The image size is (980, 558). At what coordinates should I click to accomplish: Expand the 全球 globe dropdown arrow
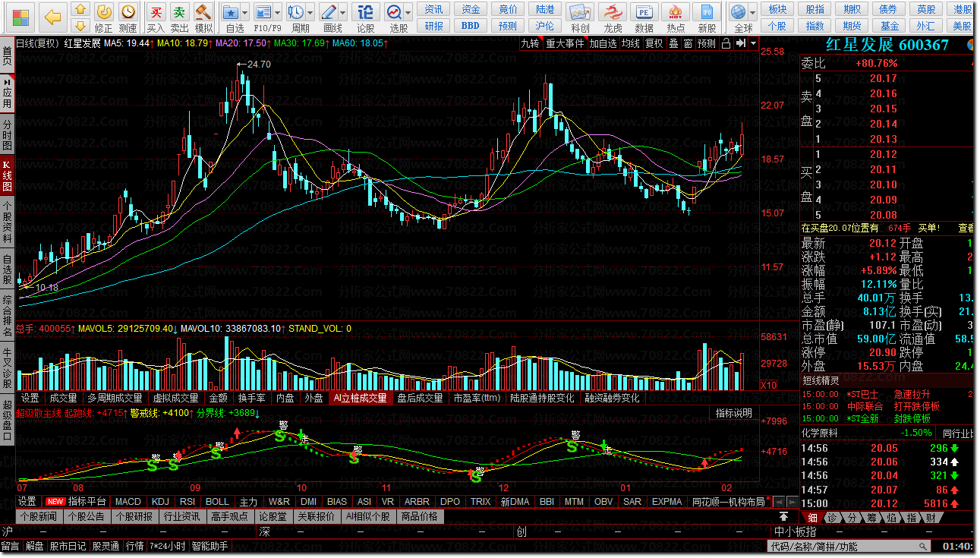(752, 13)
